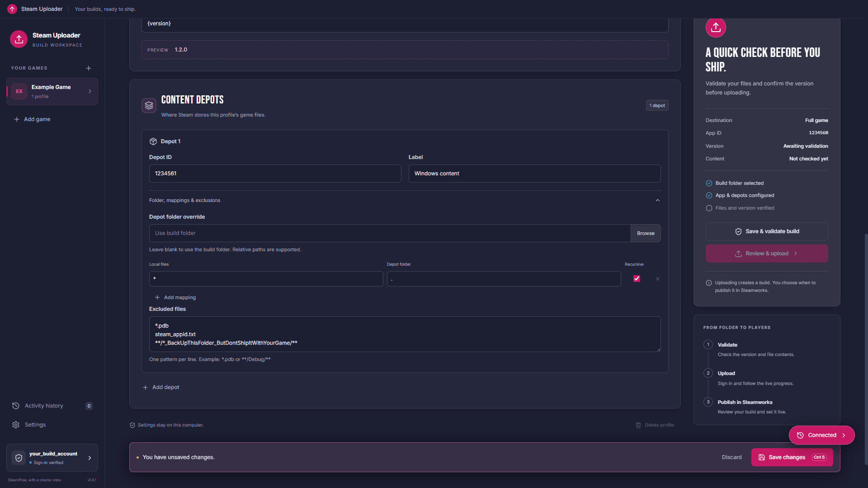Image resolution: width=868 pixels, height=488 pixels.
Task: Open Activity history
Action: pos(52,406)
